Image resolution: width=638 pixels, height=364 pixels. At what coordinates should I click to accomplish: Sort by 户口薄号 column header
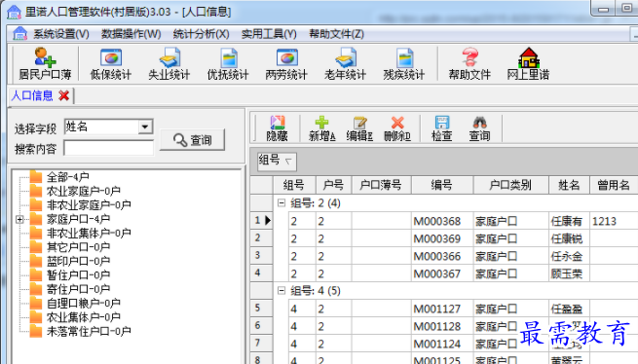coord(381,185)
